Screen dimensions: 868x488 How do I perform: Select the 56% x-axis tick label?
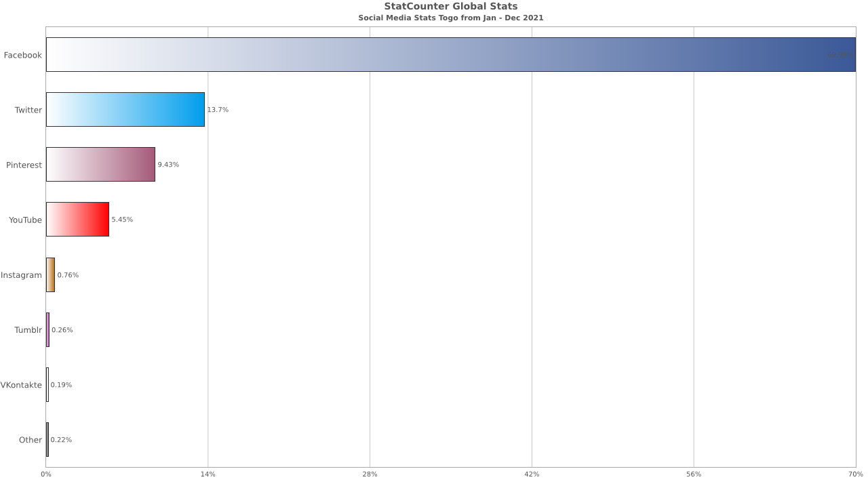[694, 474]
